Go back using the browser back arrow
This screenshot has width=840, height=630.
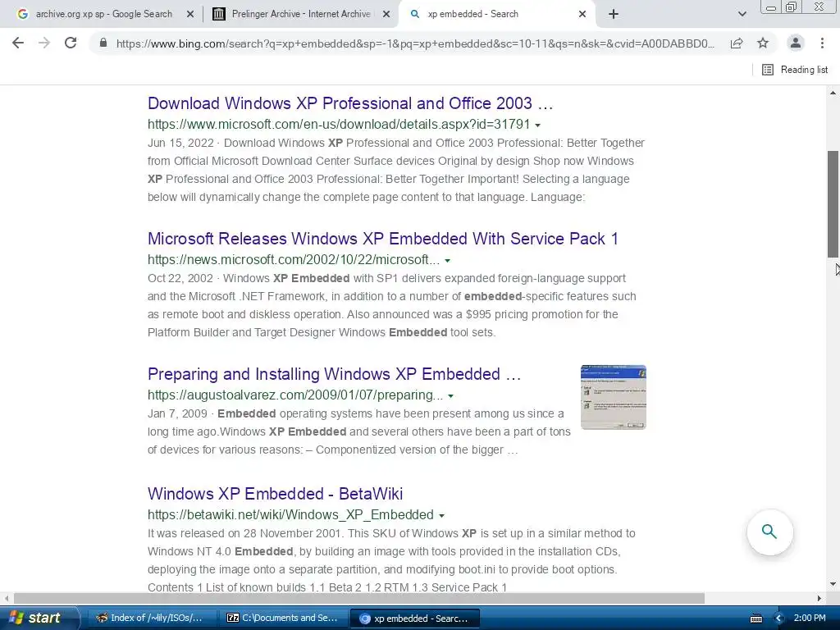point(18,43)
